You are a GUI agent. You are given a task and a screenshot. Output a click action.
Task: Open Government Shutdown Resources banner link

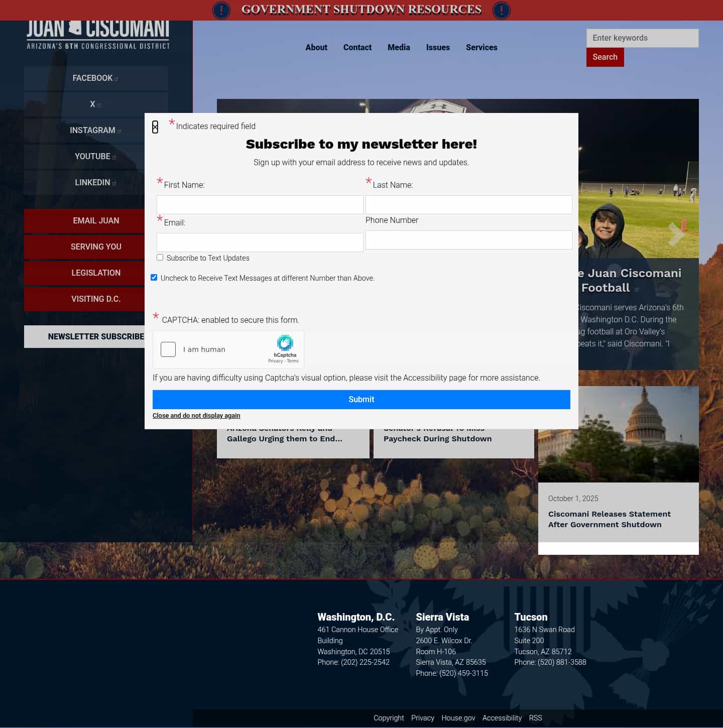pos(361,10)
